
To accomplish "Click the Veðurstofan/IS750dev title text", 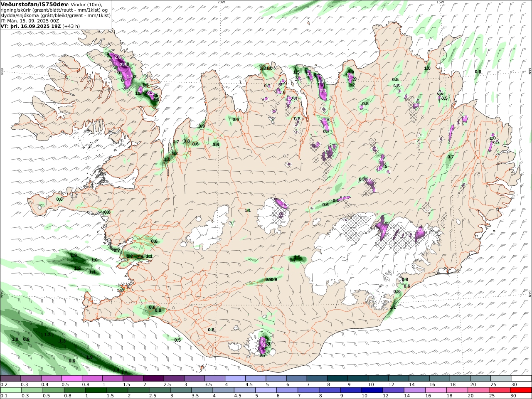I will tap(34, 4).
